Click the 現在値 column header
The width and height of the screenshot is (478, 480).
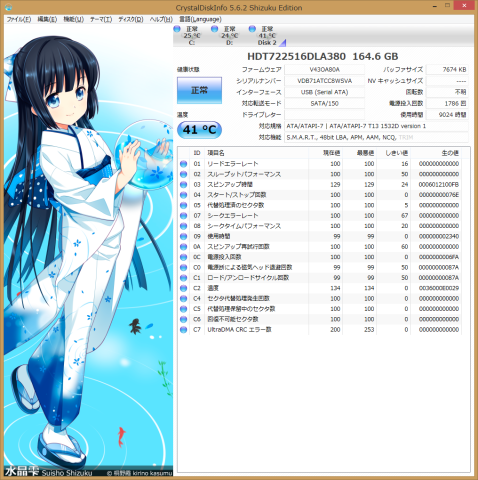click(326, 153)
